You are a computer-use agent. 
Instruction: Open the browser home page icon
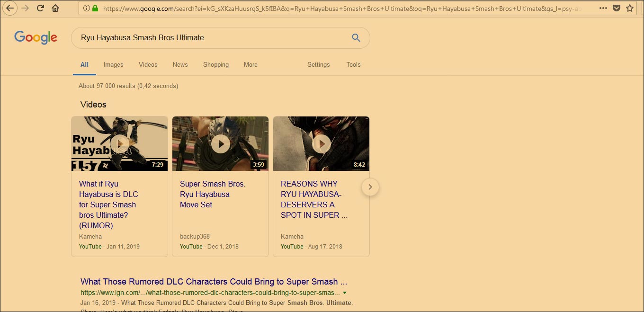pos(55,8)
